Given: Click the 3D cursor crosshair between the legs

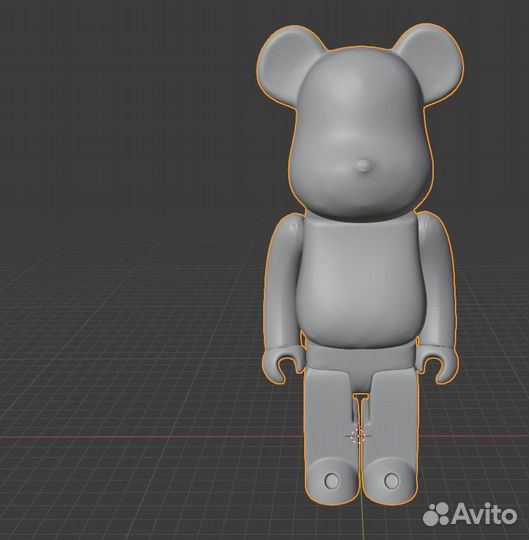Looking at the screenshot, I should (x=359, y=436).
